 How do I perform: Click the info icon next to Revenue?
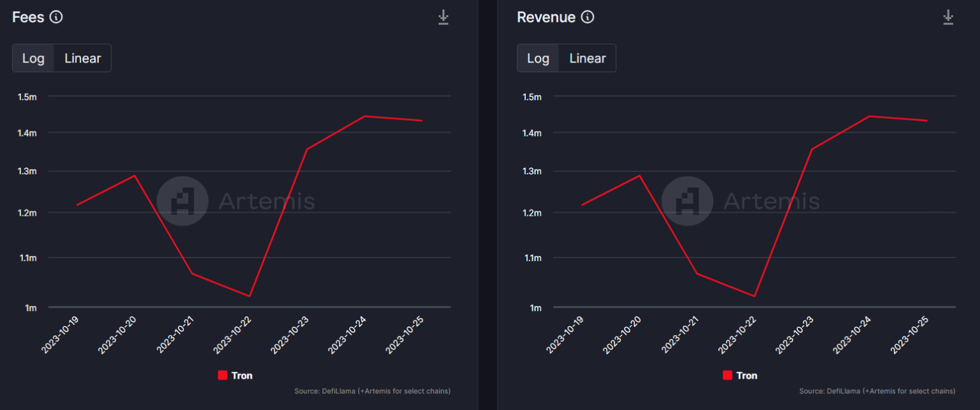pos(588,17)
